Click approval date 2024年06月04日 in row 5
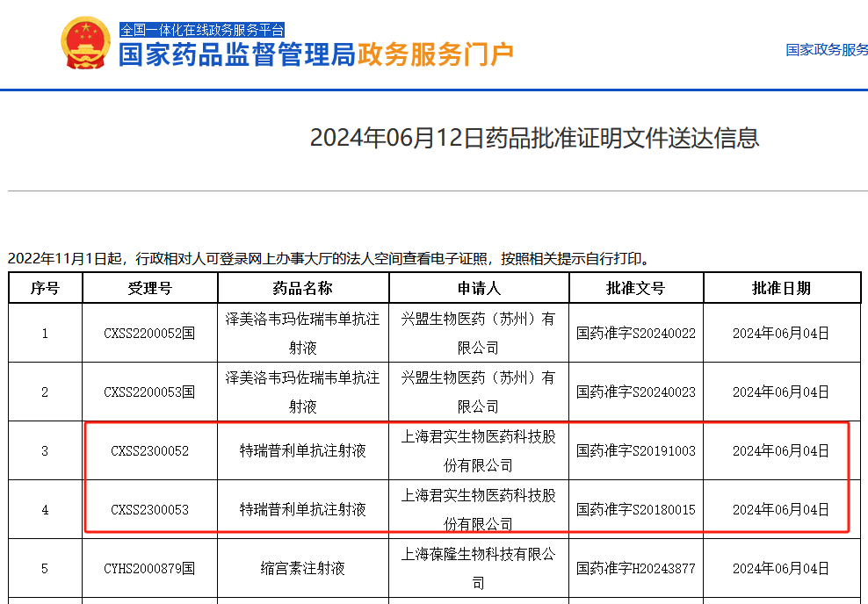868x604 pixels. (780, 567)
